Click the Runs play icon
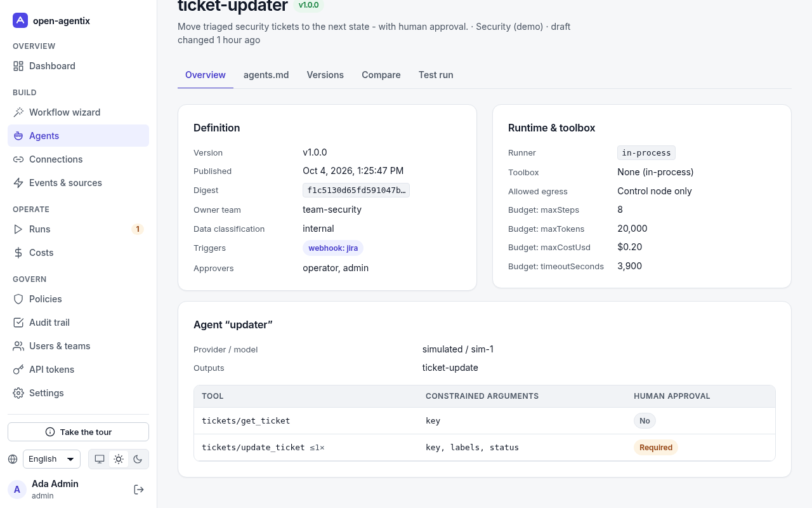 click(18, 229)
